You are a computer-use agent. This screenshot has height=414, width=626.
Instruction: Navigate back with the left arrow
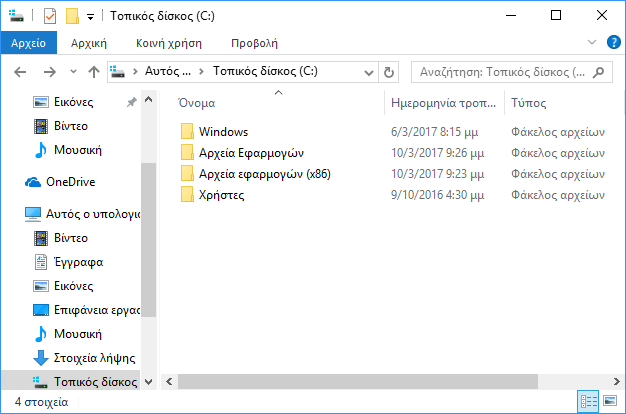20,72
